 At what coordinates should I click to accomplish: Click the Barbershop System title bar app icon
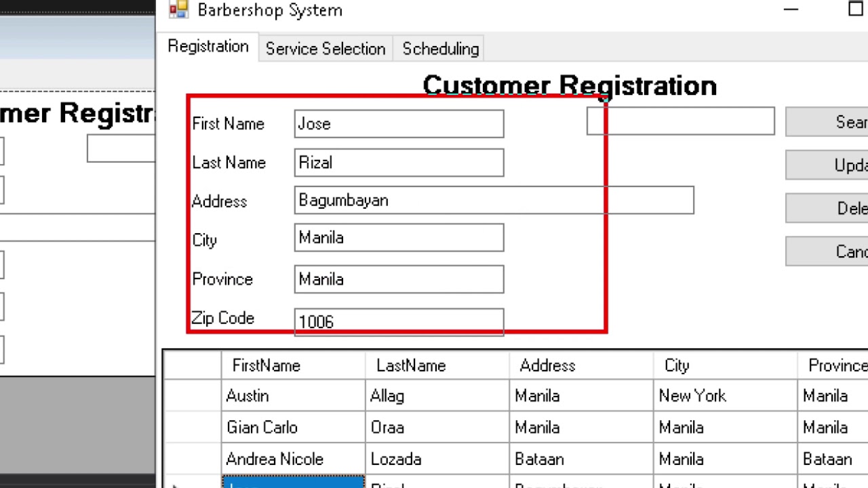pyautogui.click(x=178, y=9)
